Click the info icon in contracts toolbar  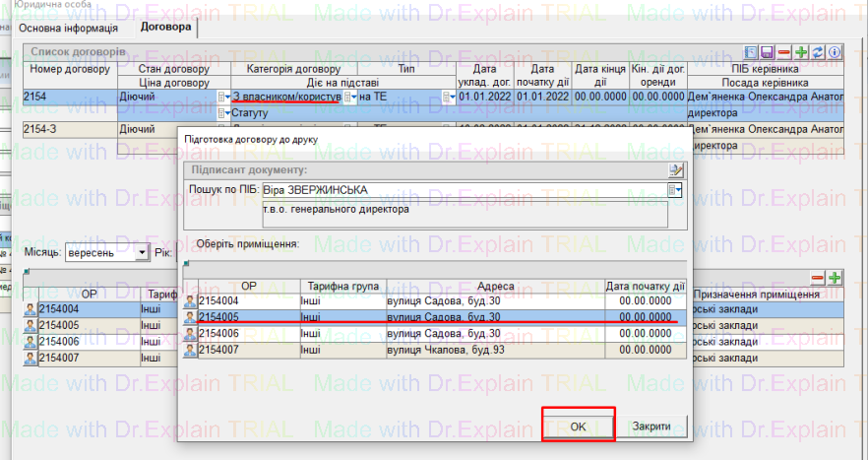(x=835, y=51)
